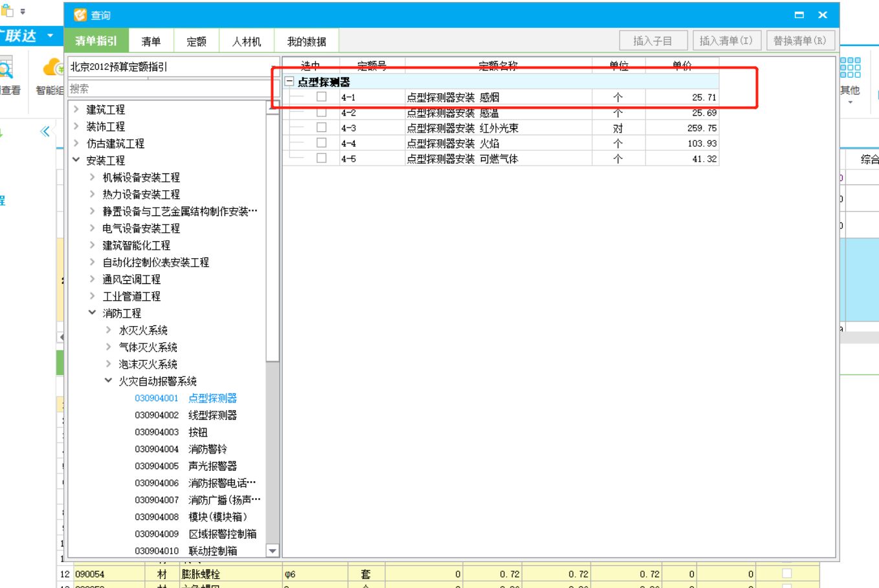Click the 替换清单(R) button
Image resolution: width=879 pixels, height=588 pixels.
[800, 41]
